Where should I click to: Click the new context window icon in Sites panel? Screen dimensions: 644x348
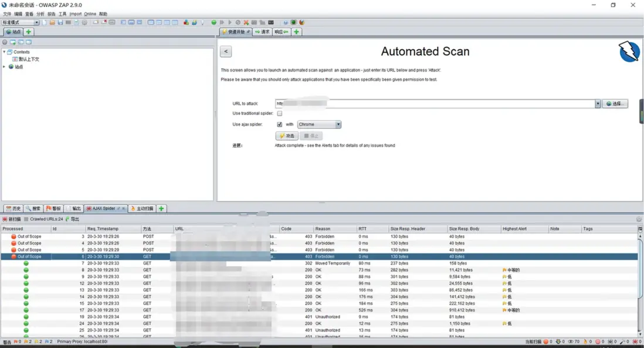[13, 42]
